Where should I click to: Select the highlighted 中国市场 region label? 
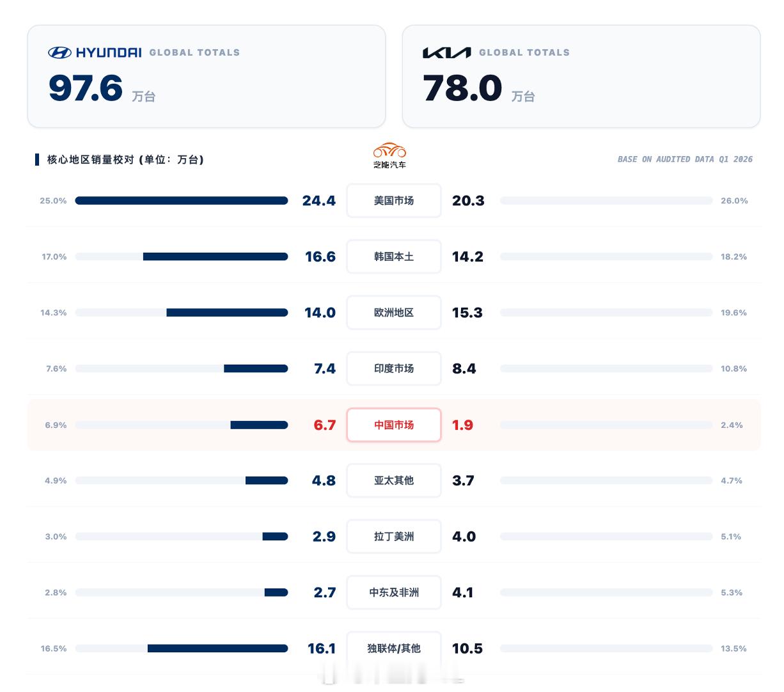click(394, 425)
